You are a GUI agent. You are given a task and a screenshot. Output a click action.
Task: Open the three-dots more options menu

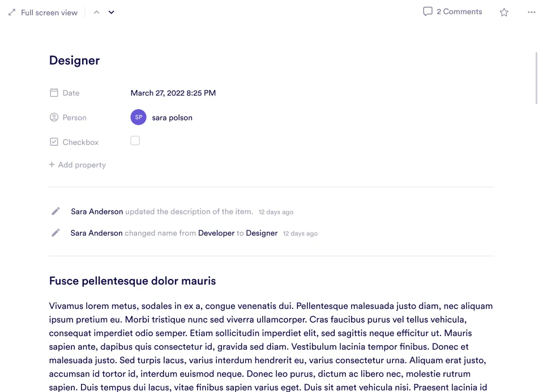(531, 12)
